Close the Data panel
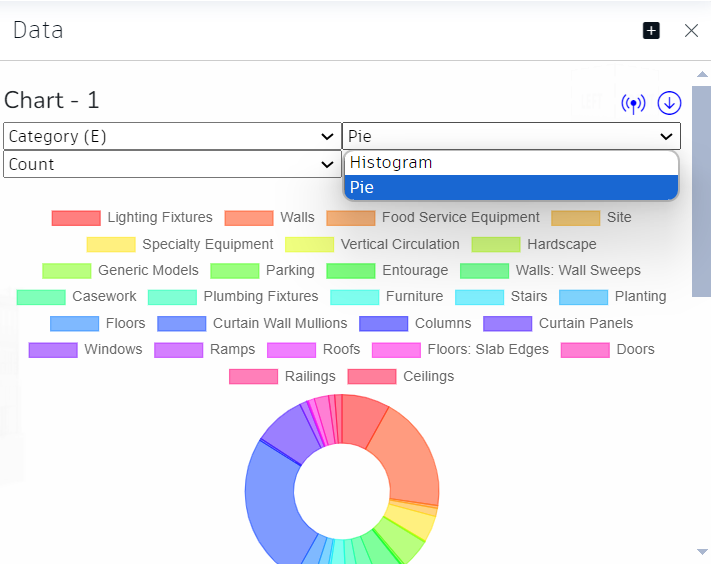This screenshot has width=711, height=564. click(691, 31)
